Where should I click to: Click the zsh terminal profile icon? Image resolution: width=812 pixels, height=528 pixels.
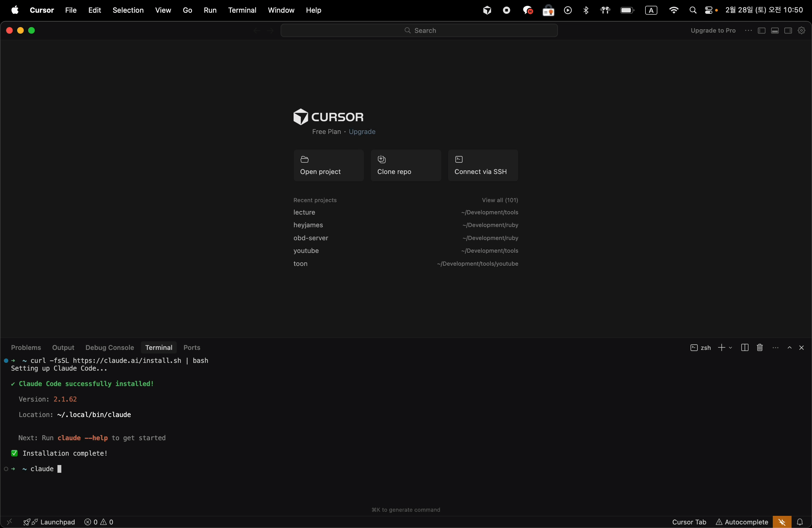[x=694, y=348]
